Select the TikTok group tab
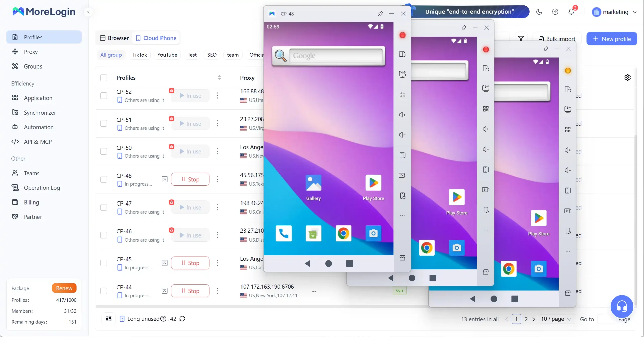Viewport: 644px width, 337px height. click(x=140, y=55)
